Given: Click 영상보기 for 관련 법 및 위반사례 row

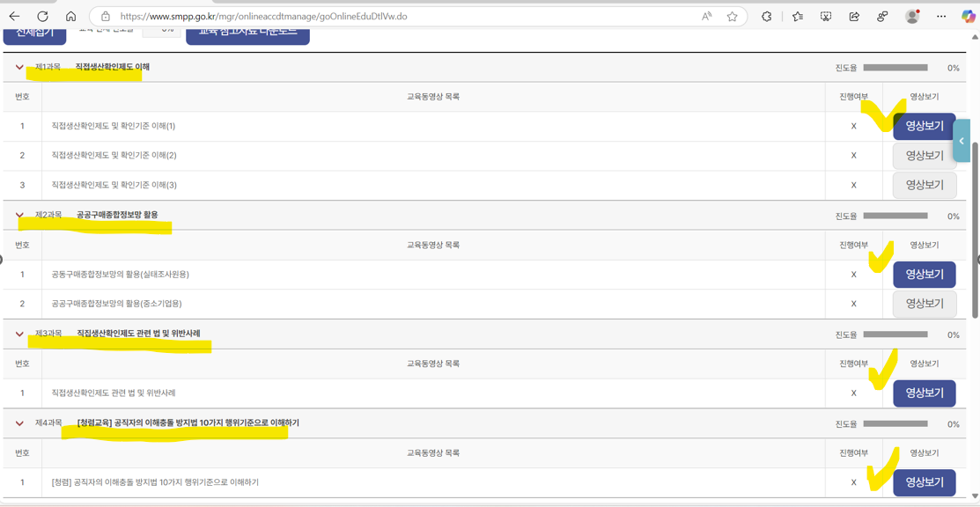Looking at the screenshot, I should 925,393.
